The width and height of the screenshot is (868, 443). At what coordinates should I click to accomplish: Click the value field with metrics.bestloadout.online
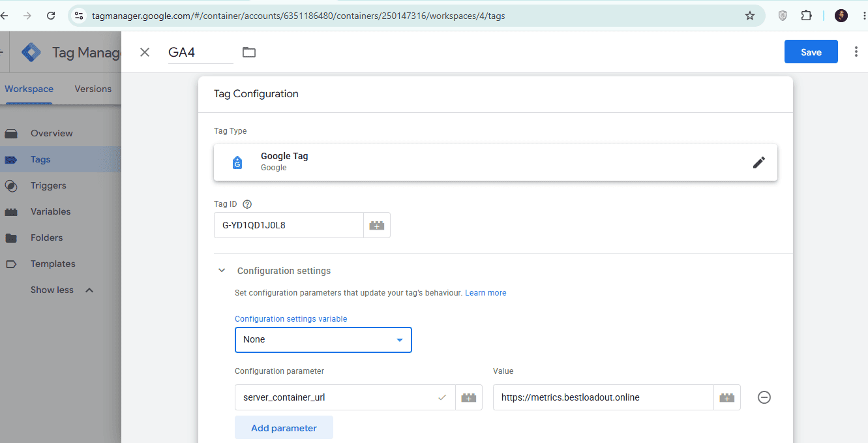603,397
